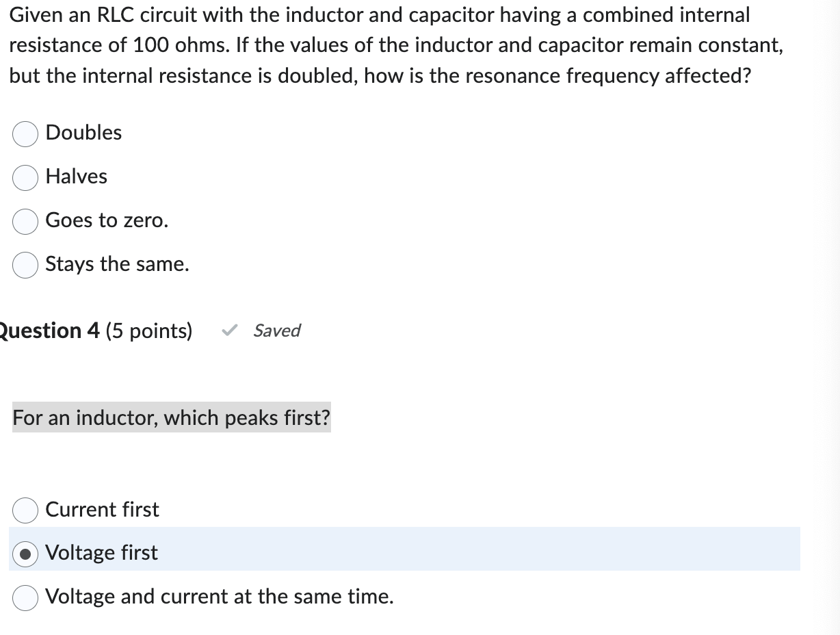840x635 pixels.
Task: Click the green check beside Question 4
Action: tap(229, 331)
